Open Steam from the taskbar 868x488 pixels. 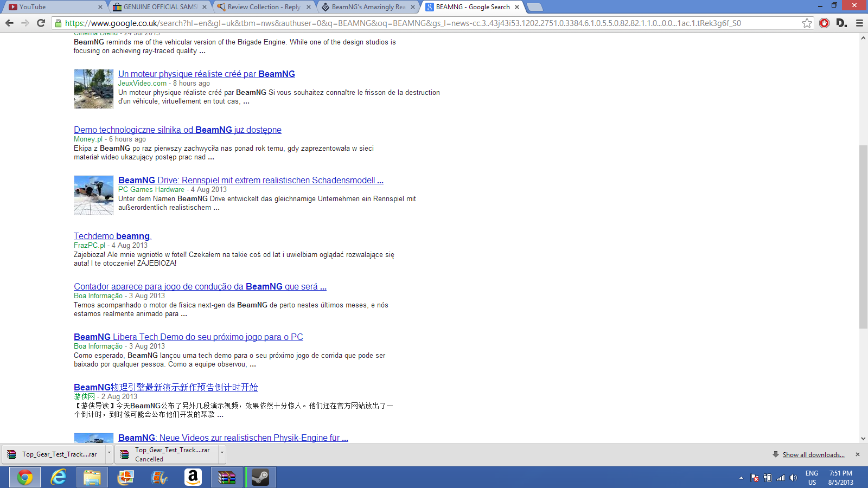(260, 477)
